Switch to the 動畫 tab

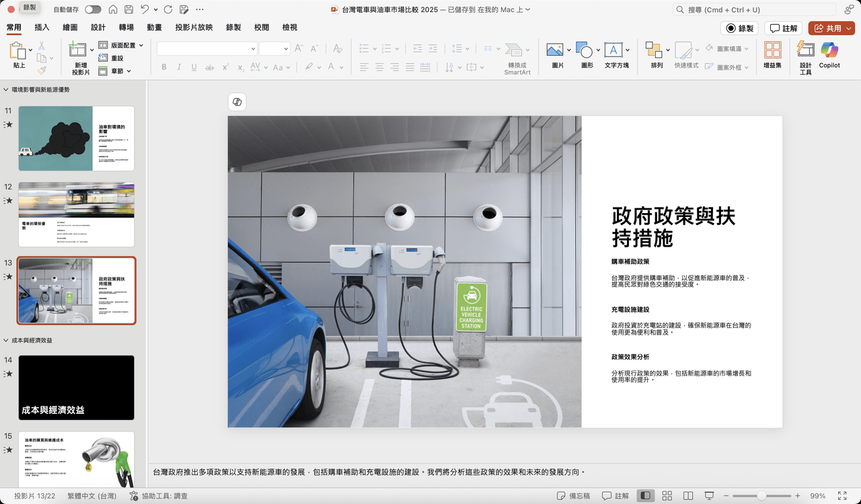pos(154,28)
